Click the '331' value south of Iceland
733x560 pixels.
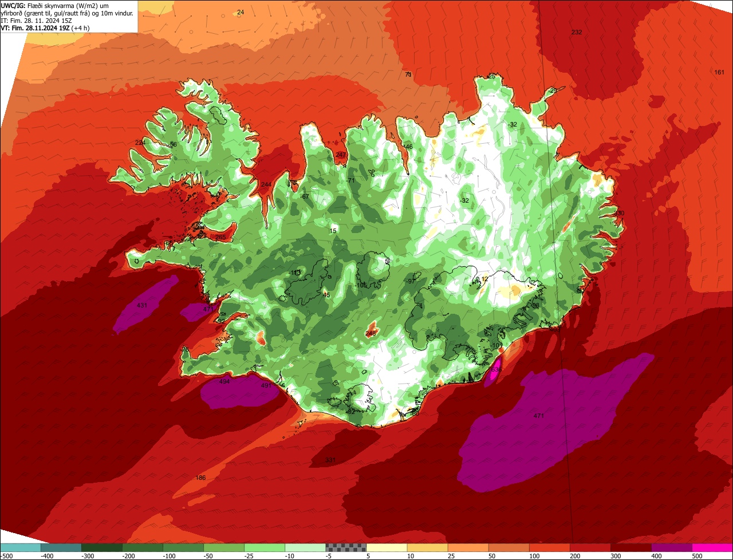pos(330,460)
